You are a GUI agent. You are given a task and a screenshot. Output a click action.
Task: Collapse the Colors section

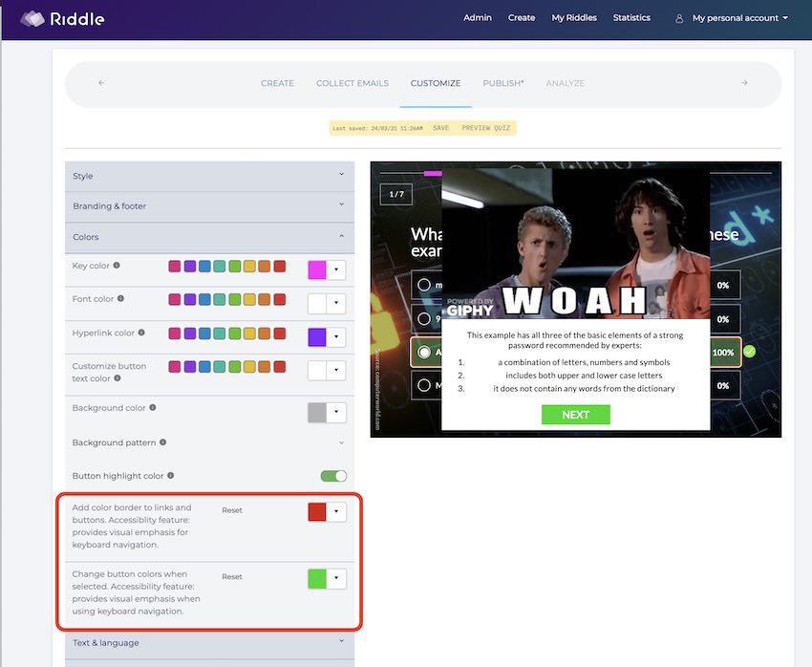point(210,237)
